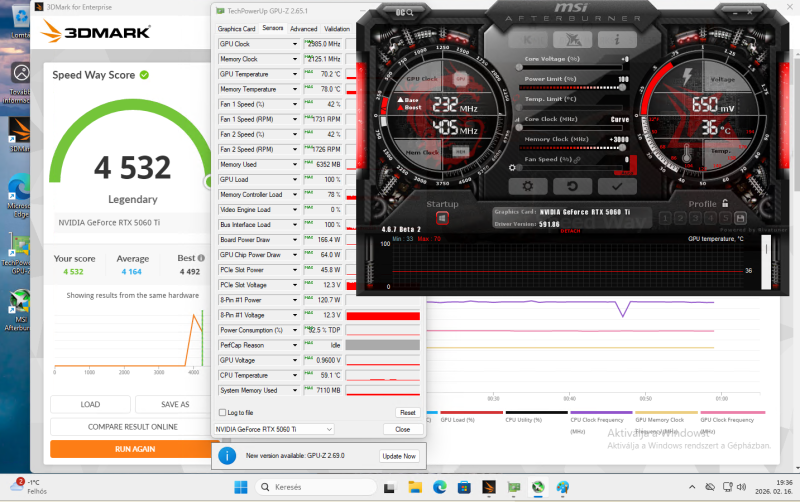Image resolution: width=800 pixels, height=502 pixels.
Task: Open the Windows Start menu
Action: click(241, 487)
